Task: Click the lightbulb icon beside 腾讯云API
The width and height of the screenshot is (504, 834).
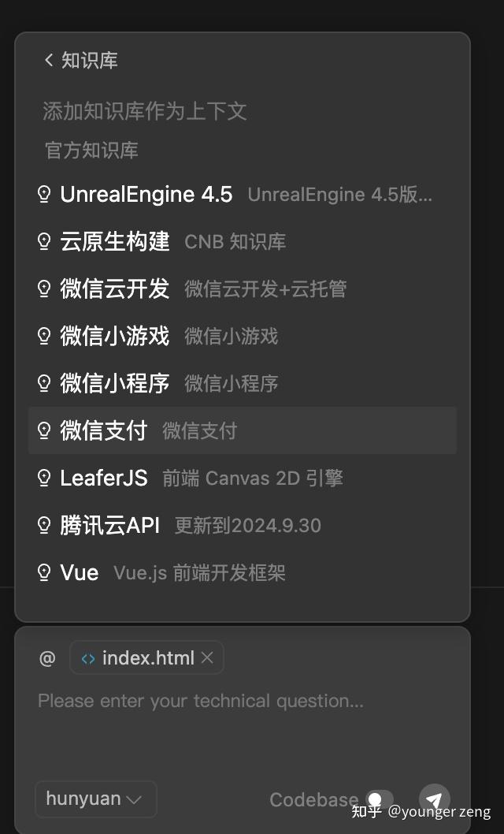Action: point(44,525)
